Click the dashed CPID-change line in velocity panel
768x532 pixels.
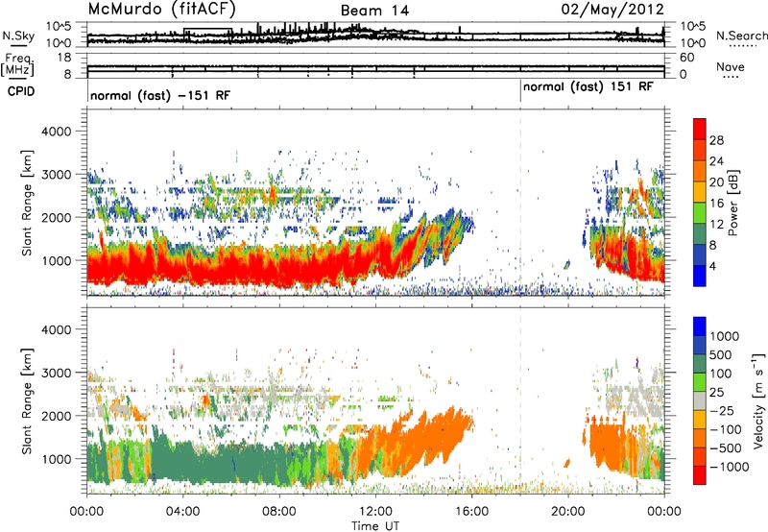point(520,401)
